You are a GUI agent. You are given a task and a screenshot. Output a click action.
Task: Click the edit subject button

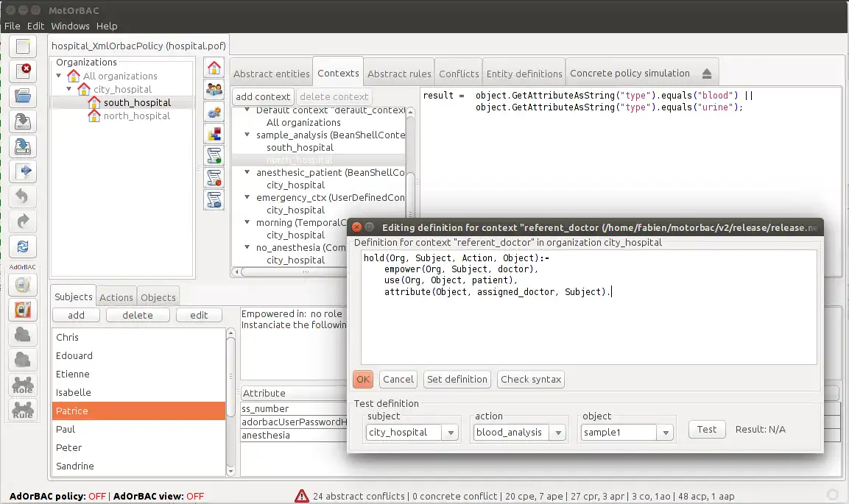click(199, 315)
